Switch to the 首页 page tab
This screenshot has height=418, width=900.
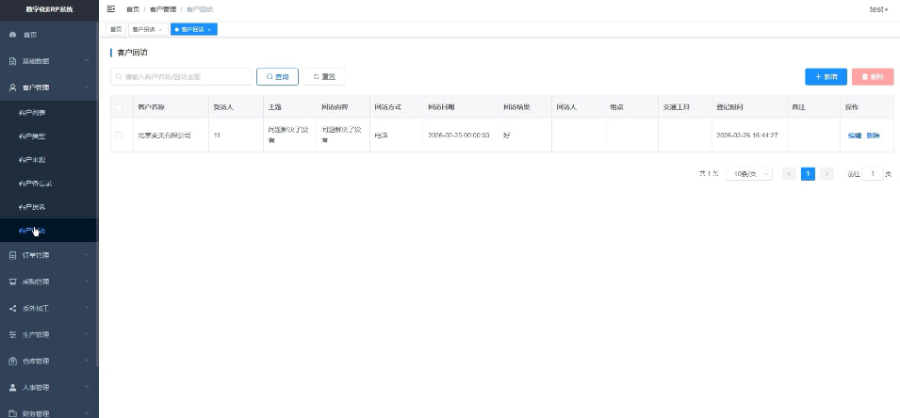coord(116,29)
